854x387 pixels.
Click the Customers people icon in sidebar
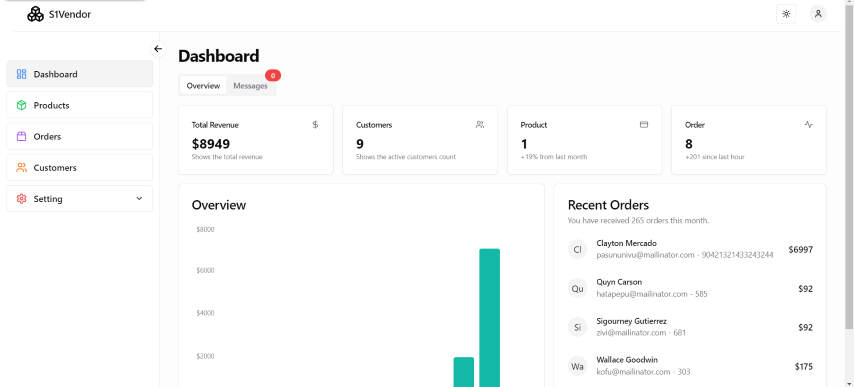21,168
